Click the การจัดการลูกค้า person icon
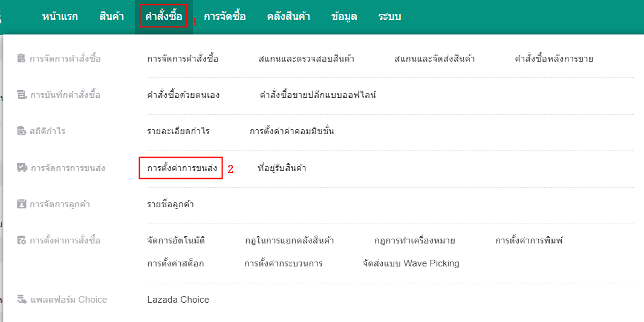Image resolution: width=644 pixels, height=322 pixels. [x=21, y=204]
